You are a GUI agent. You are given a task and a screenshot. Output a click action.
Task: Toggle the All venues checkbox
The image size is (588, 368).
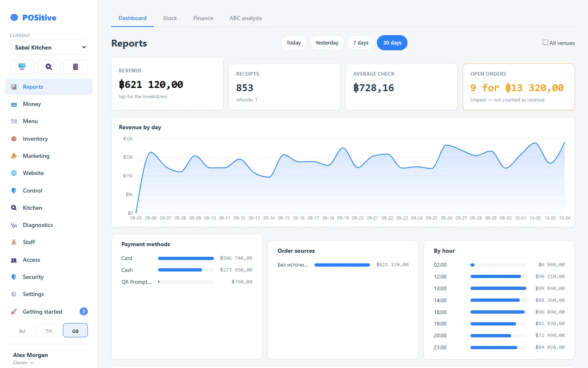tap(545, 43)
